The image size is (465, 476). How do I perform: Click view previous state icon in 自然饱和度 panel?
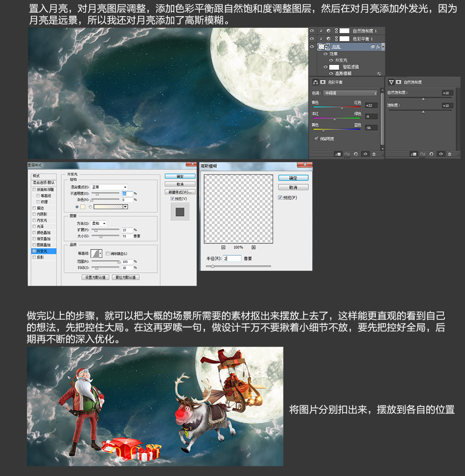coord(422,154)
